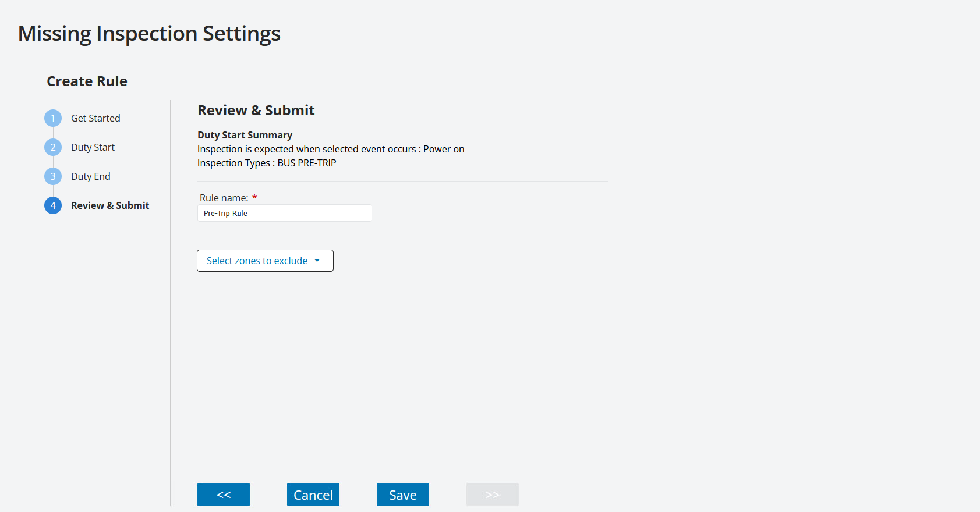Save the rule
The image size is (980, 512).
(403, 495)
